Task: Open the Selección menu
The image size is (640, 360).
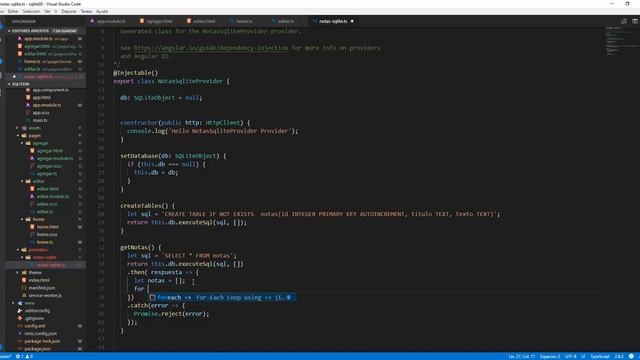Action: click(x=31, y=11)
